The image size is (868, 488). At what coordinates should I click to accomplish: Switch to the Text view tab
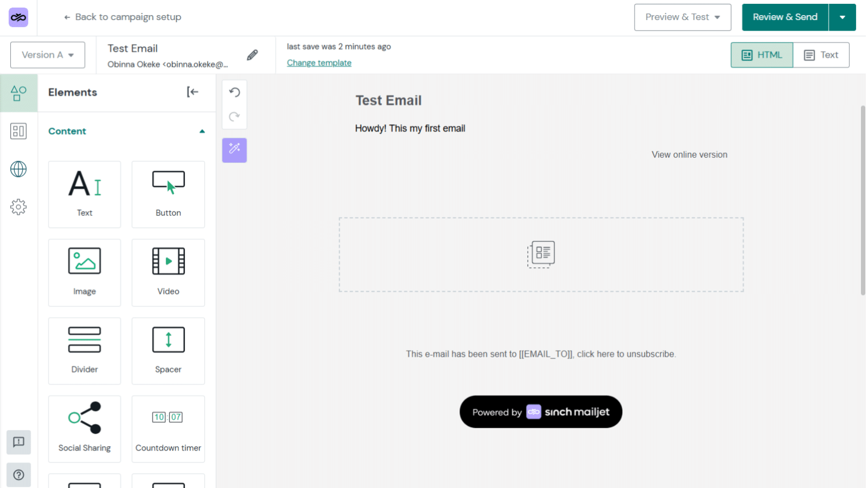[x=821, y=55]
